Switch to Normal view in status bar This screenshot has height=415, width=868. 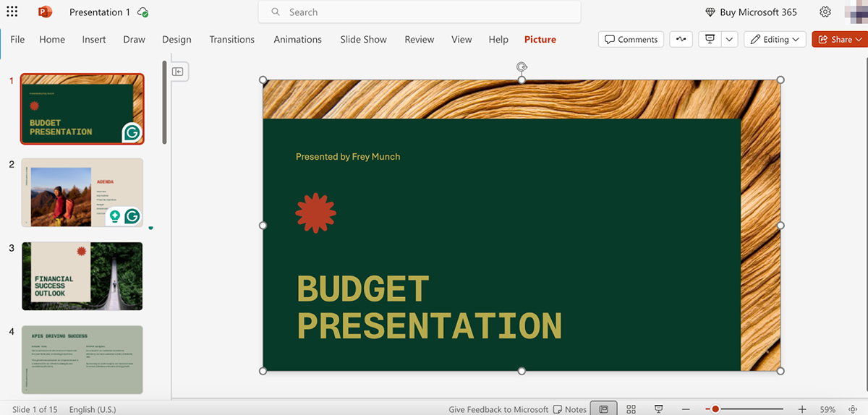tap(604, 409)
